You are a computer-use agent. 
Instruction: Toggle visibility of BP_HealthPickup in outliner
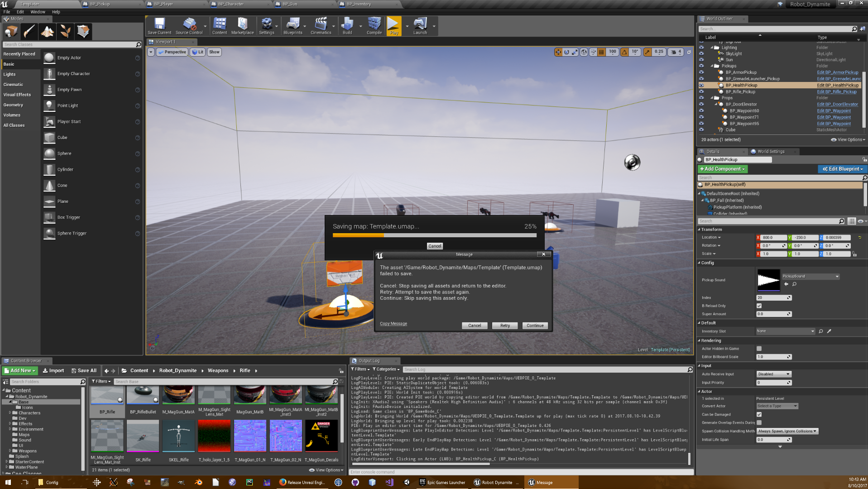coord(701,85)
